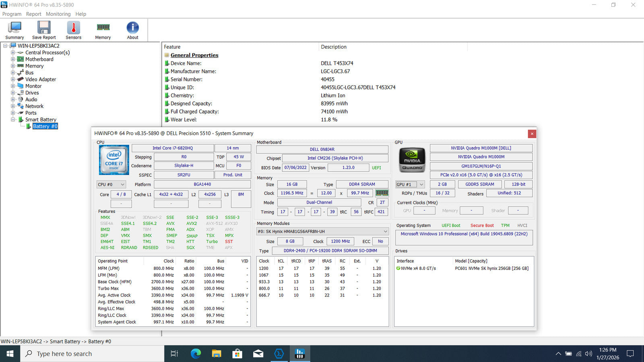The width and height of the screenshot is (644, 362).
Task: Click the Intel Core i7 logo
Action: [114, 160]
